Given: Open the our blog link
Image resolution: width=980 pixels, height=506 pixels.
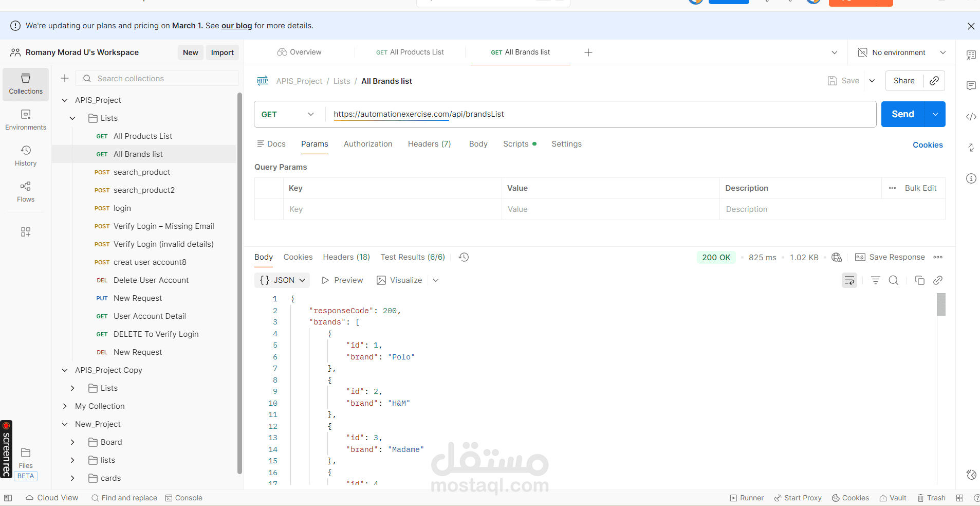Looking at the screenshot, I should (236, 26).
